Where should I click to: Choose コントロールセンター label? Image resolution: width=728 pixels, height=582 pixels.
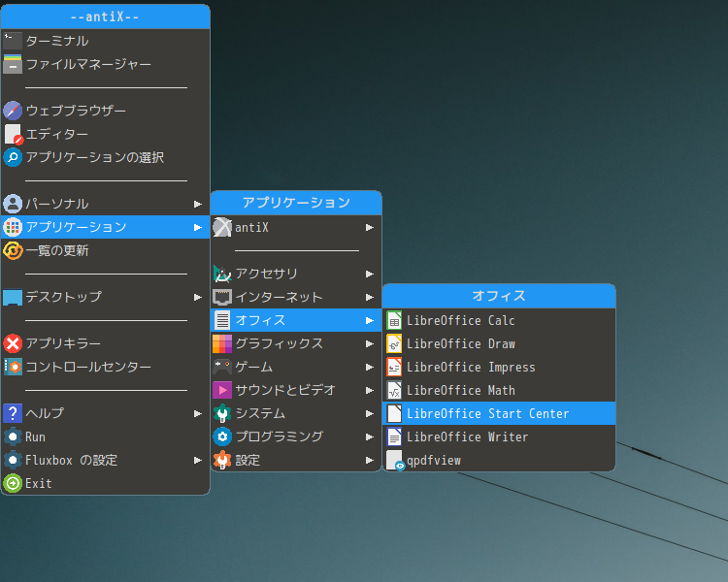pyautogui.click(x=88, y=367)
